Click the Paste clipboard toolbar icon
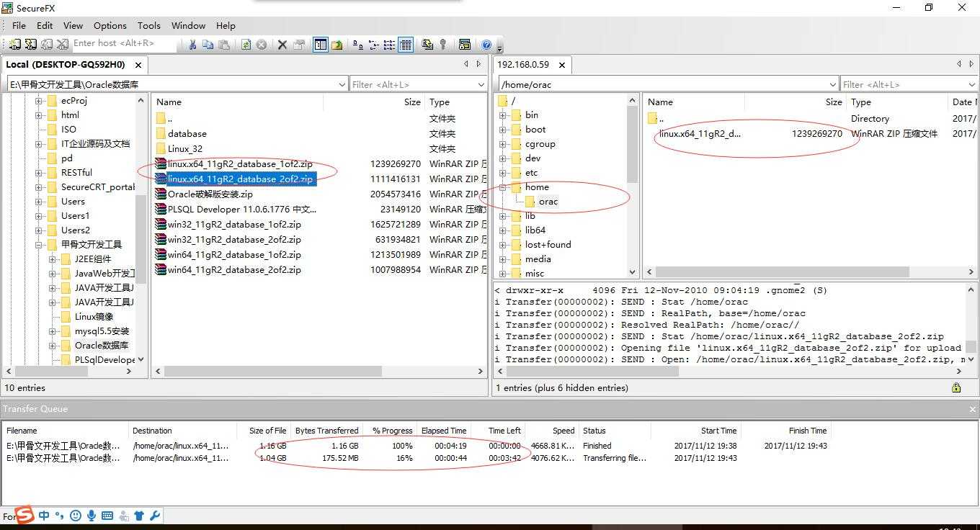Viewport: 980px width, 530px height. [x=223, y=45]
